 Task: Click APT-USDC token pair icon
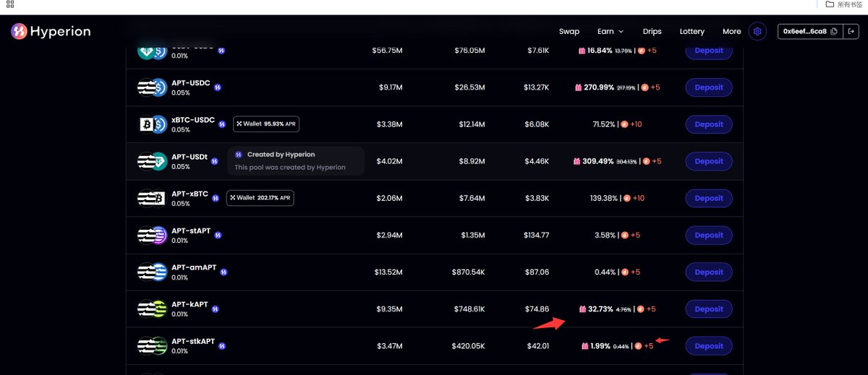152,87
